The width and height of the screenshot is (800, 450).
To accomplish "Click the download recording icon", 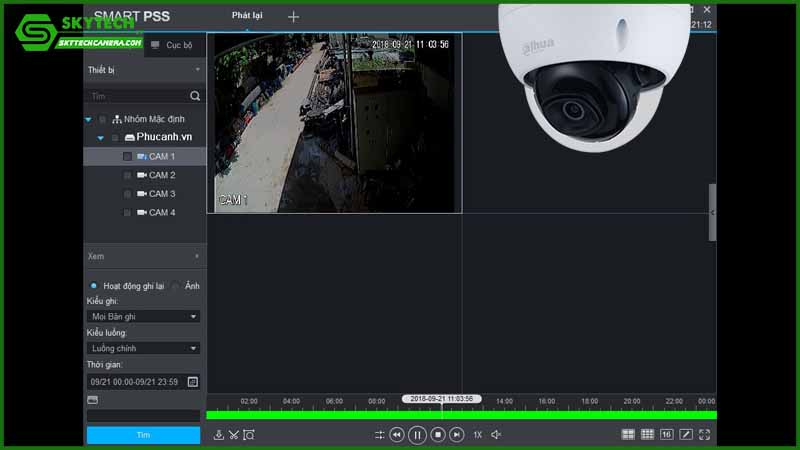I will (219, 435).
